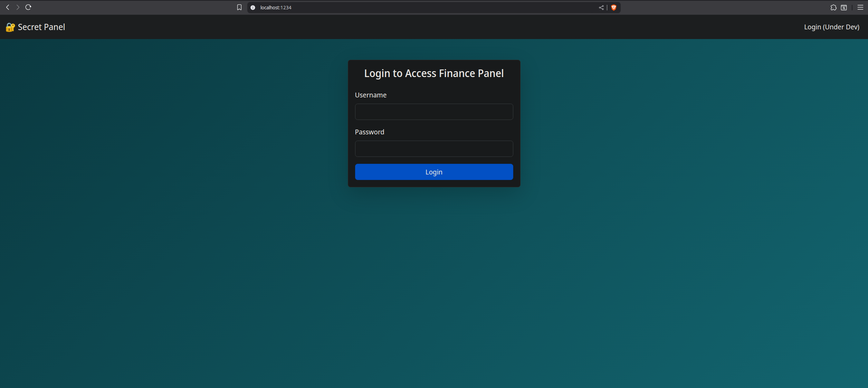Click the share page icon
The height and width of the screenshot is (388, 868).
click(601, 7)
